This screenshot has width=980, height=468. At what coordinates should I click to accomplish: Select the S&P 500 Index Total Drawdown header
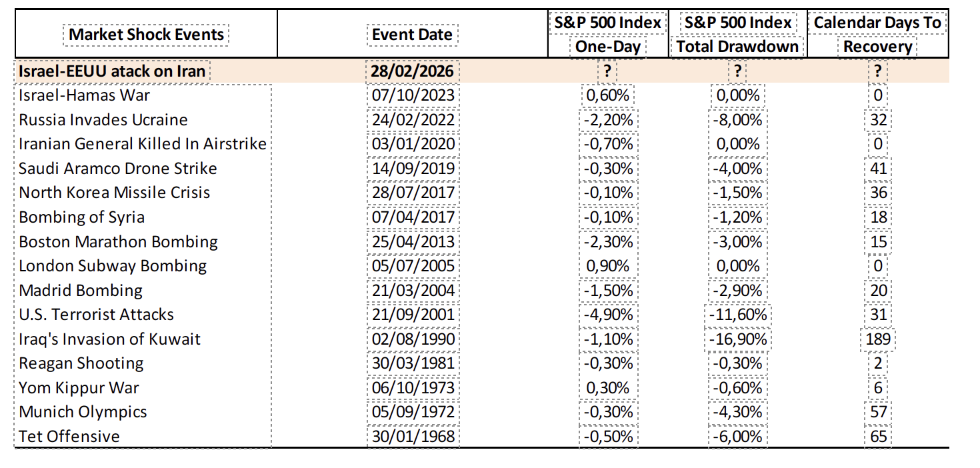coord(737,35)
